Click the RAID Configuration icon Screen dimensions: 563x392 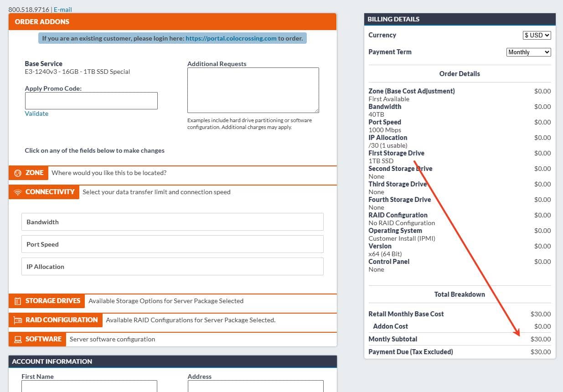[x=18, y=320]
